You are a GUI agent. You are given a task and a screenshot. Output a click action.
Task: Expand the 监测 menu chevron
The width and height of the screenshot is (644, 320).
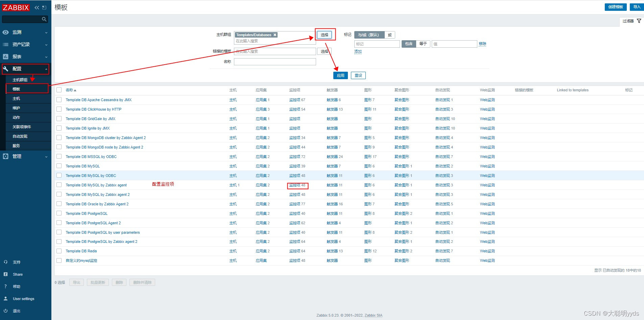[x=46, y=32]
